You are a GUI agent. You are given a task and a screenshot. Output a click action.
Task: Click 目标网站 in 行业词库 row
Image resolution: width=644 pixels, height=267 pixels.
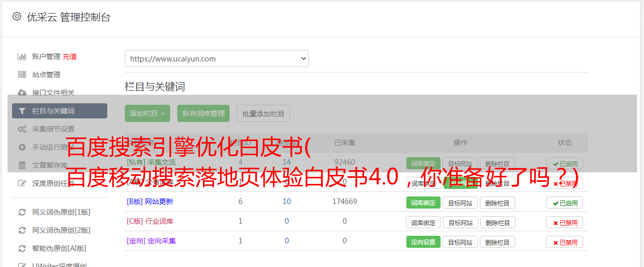[460, 222]
